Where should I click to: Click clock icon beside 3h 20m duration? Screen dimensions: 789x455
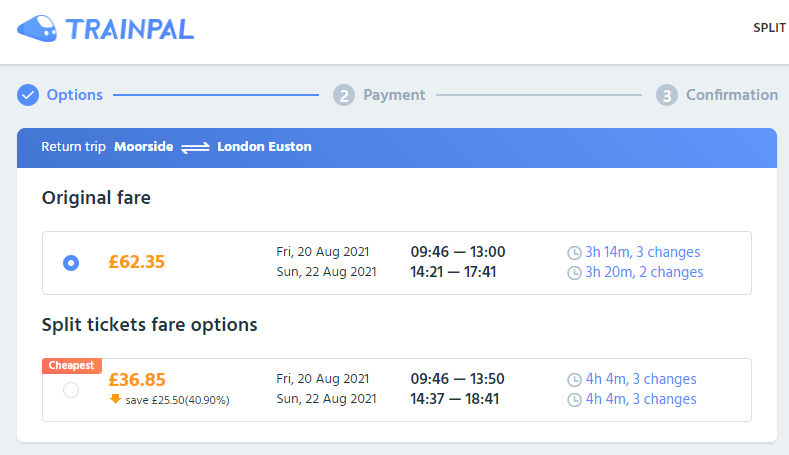point(574,273)
